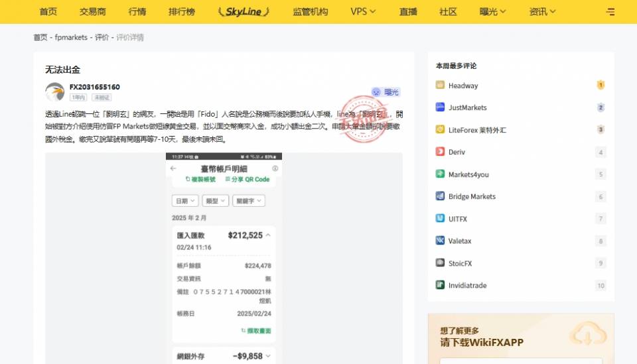Image resolution: width=637 pixels, height=364 pixels.
Task: Click the Valetax logo icon
Action: pos(440,240)
